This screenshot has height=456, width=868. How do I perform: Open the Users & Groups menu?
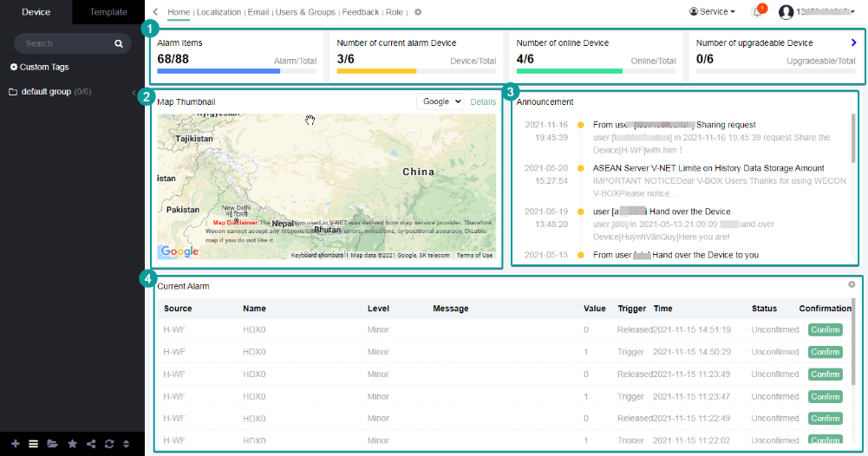(x=305, y=13)
